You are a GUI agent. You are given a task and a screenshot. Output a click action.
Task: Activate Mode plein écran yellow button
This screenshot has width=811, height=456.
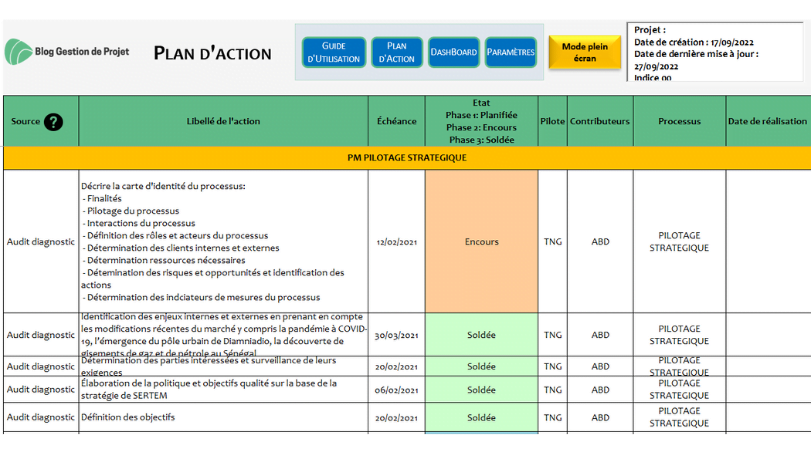point(584,52)
